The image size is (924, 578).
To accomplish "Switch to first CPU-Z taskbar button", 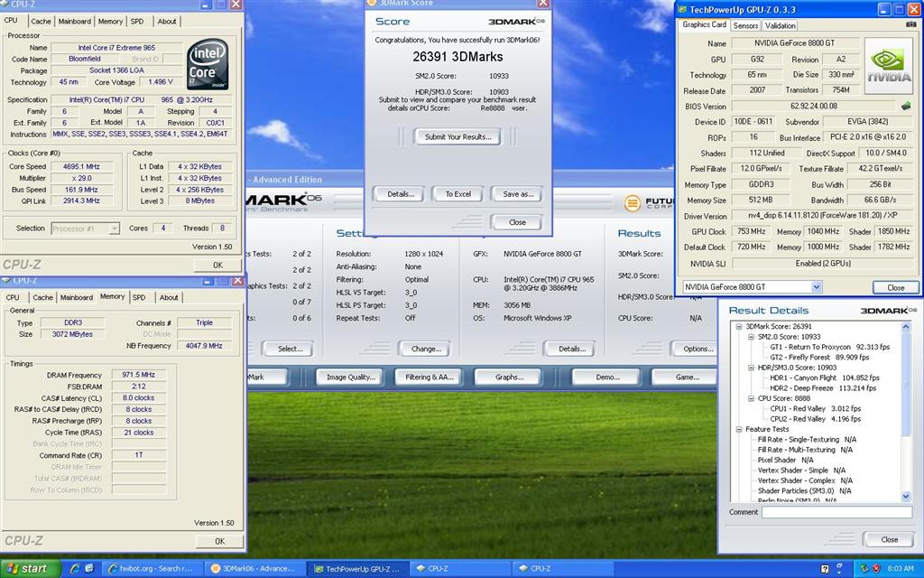I will pos(460,569).
